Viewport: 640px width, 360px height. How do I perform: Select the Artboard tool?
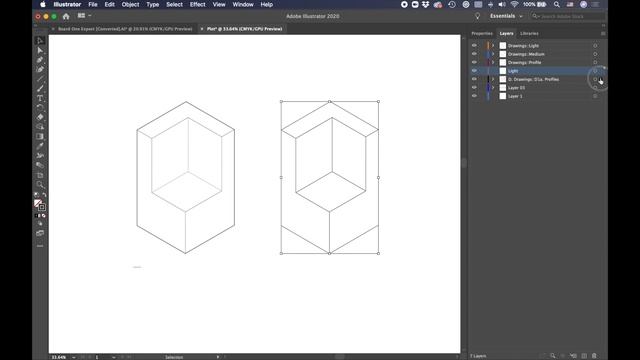pyautogui.click(x=40, y=175)
